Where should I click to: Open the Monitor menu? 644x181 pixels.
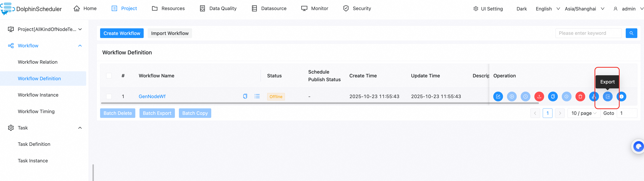315,9
